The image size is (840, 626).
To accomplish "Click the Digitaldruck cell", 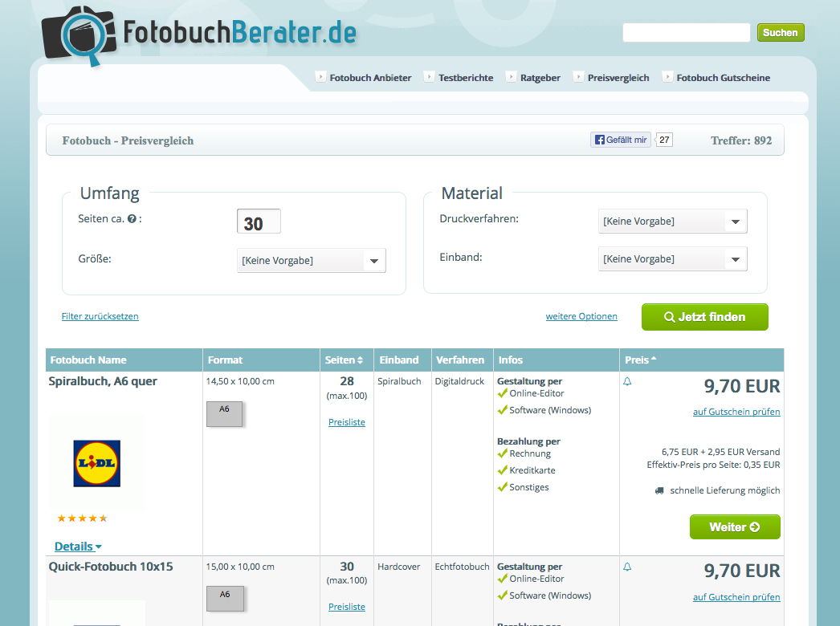I will pyautogui.click(x=459, y=381).
